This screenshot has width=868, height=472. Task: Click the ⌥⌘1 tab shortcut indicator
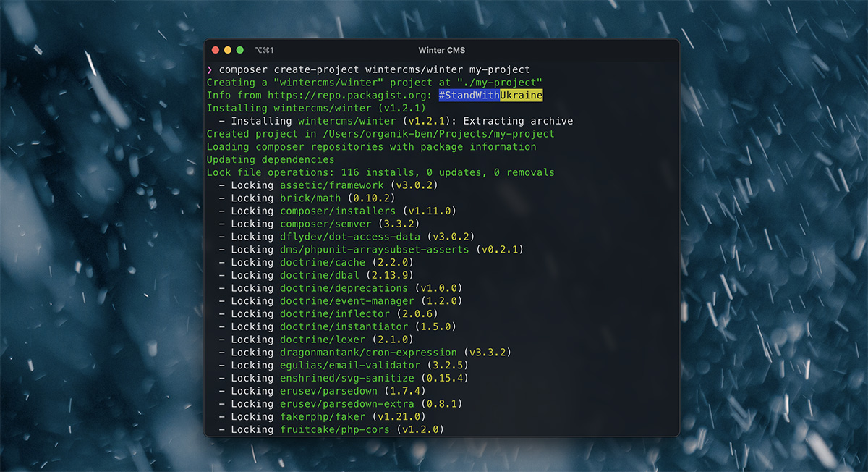coord(263,49)
